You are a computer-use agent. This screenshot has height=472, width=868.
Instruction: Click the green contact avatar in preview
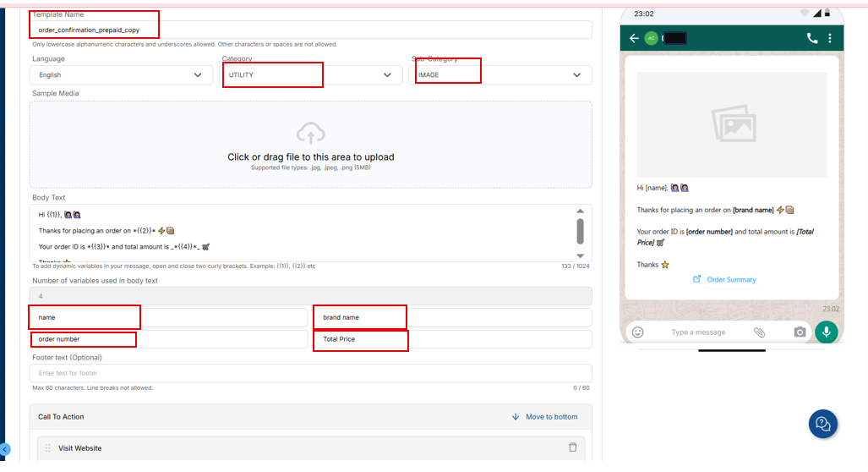[652, 38]
